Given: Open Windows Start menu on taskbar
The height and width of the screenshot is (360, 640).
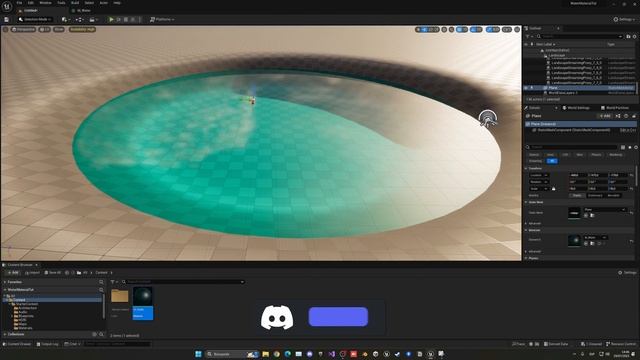Looking at the screenshot, I should [198, 354].
